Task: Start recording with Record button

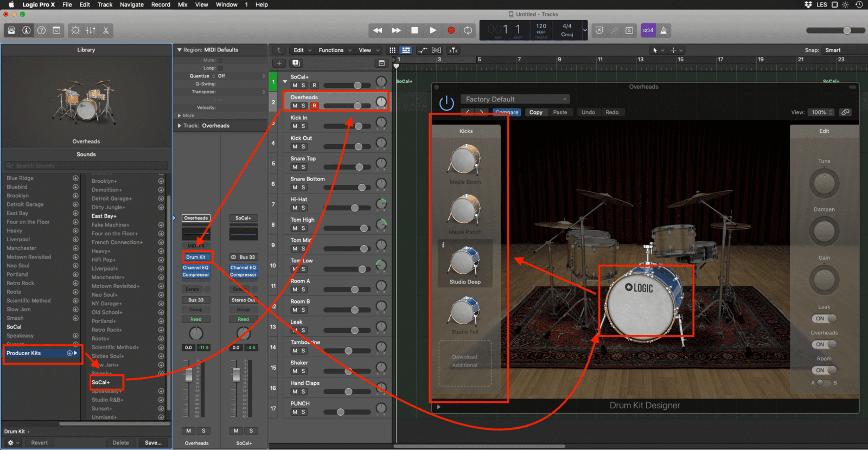Action: tap(451, 30)
